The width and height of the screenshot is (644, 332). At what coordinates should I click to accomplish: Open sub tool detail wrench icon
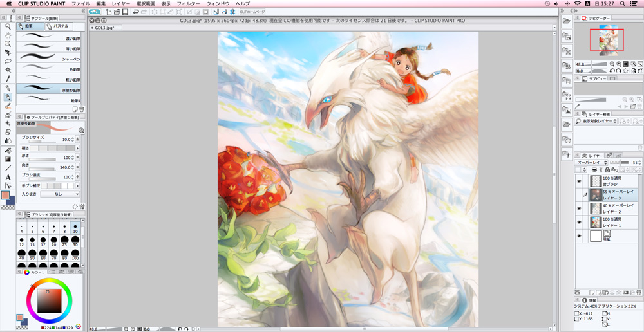(81, 207)
